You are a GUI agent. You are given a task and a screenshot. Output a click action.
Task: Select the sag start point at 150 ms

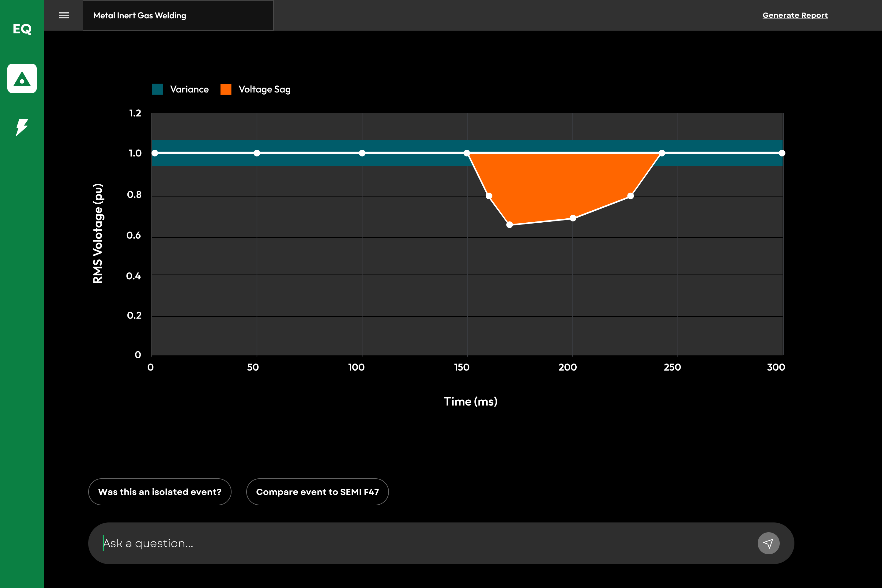(x=467, y=153)
